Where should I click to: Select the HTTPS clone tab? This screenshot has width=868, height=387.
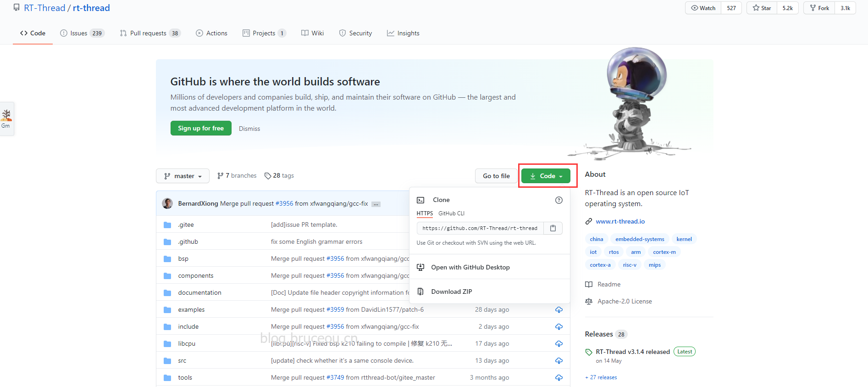(x=425, y=213)
